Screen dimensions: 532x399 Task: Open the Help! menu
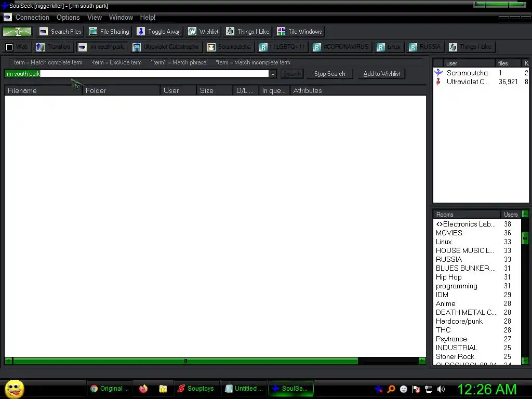tap(148, 17)
